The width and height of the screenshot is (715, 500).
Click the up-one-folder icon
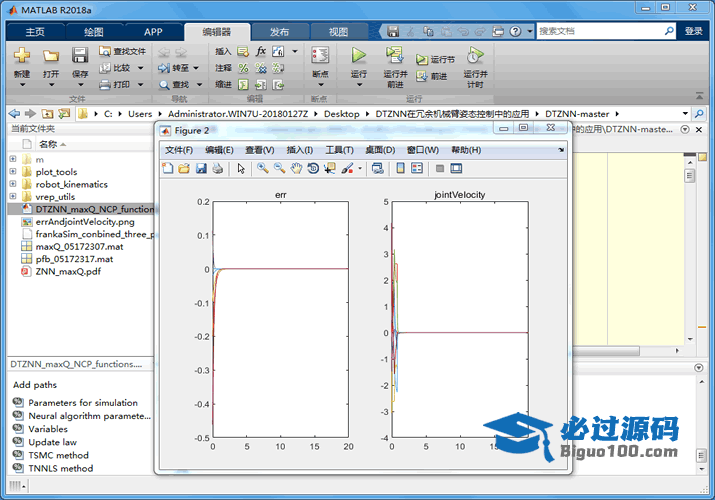tap(47, 113)
